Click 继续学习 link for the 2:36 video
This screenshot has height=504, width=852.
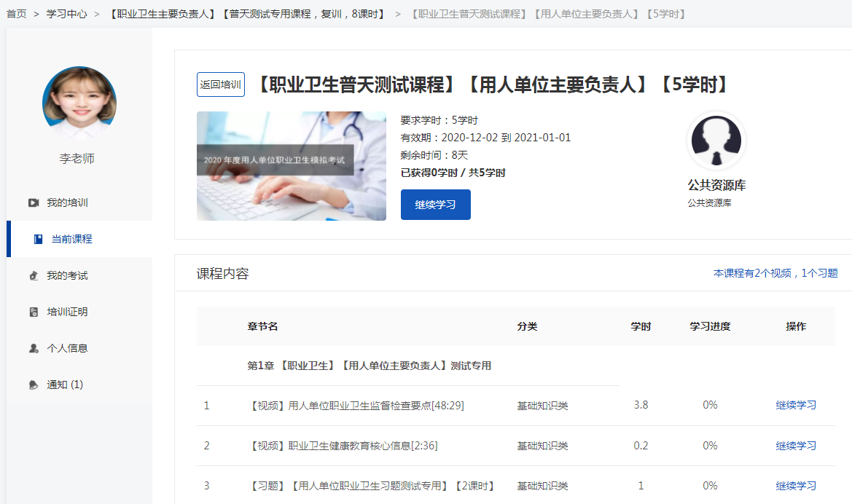[796, 446]
